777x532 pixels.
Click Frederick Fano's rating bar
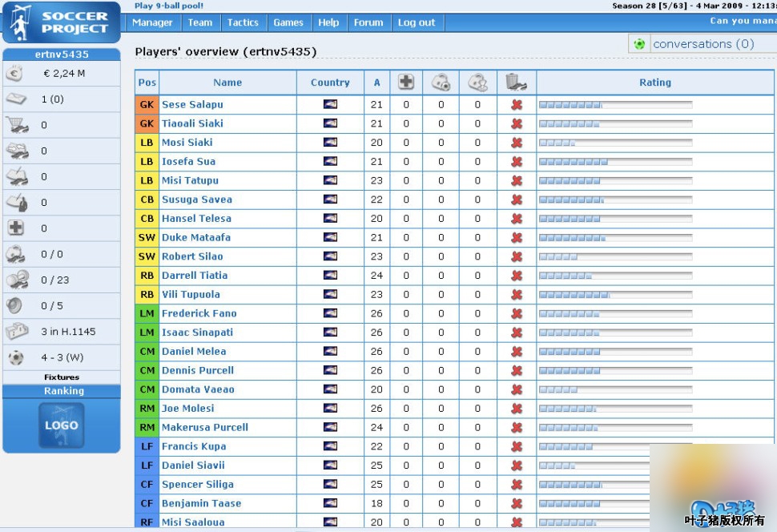(x=615, y=313)
